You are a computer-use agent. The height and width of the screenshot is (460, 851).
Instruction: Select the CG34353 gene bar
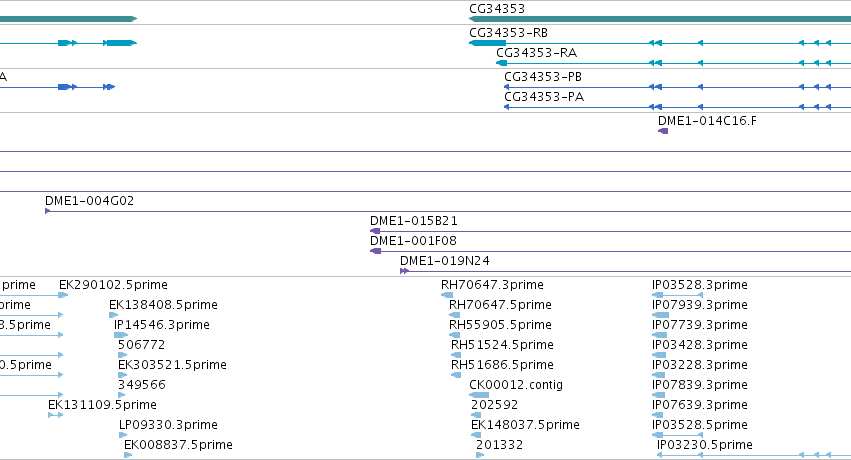(660, 19)
